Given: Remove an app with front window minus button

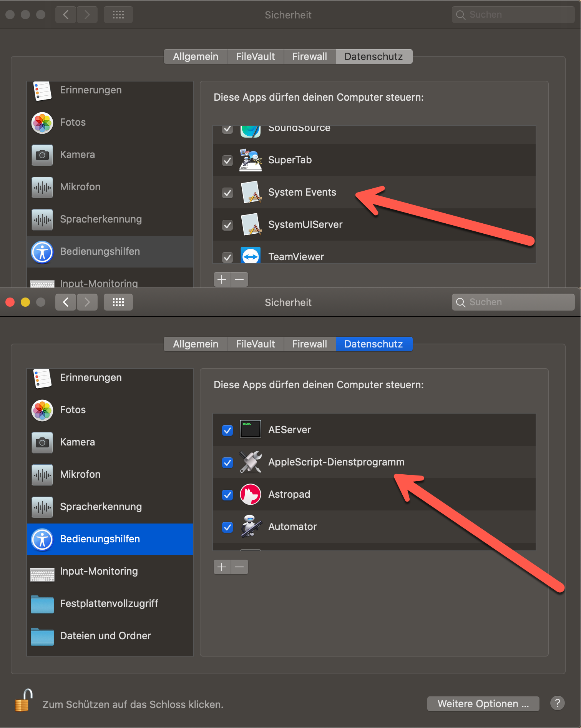Looking at the screenshot, I should click(240, 567).
